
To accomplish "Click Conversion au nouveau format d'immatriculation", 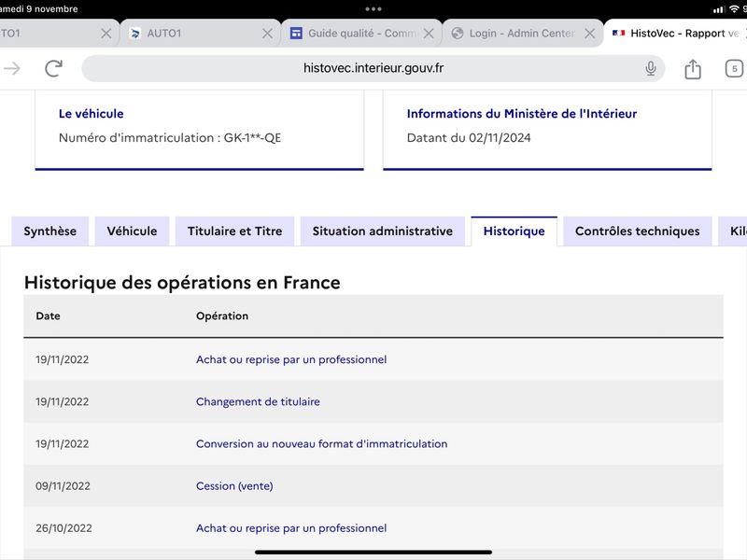I will point(321,444).
